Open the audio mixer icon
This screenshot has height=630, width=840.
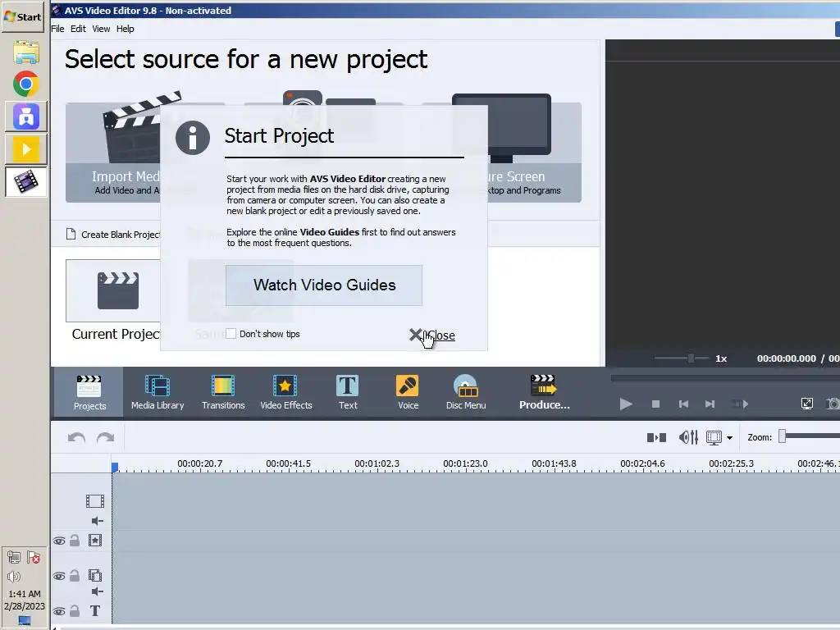pyautogui.click(x=688, y=438)
